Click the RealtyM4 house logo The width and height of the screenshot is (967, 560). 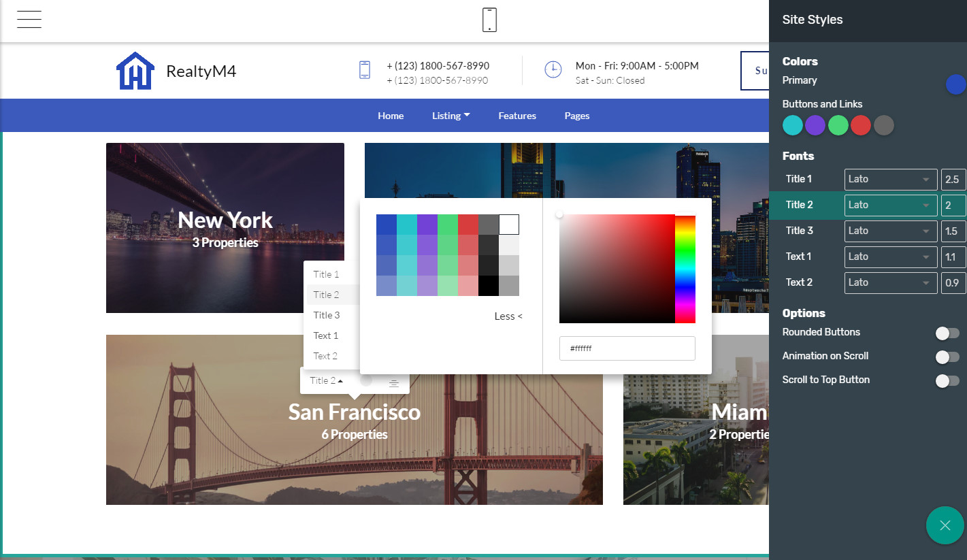point(135,70)
